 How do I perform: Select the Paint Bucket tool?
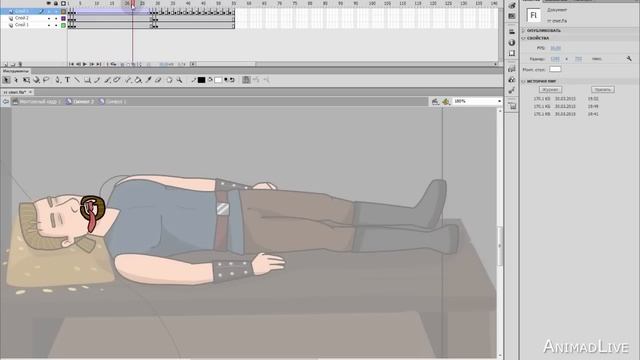[138, 80]
